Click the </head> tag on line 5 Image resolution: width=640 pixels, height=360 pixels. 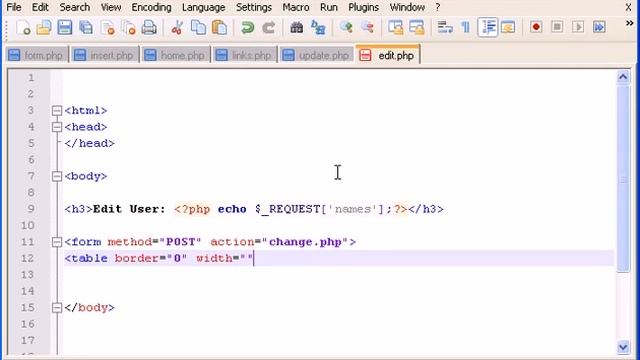point(89,143)
